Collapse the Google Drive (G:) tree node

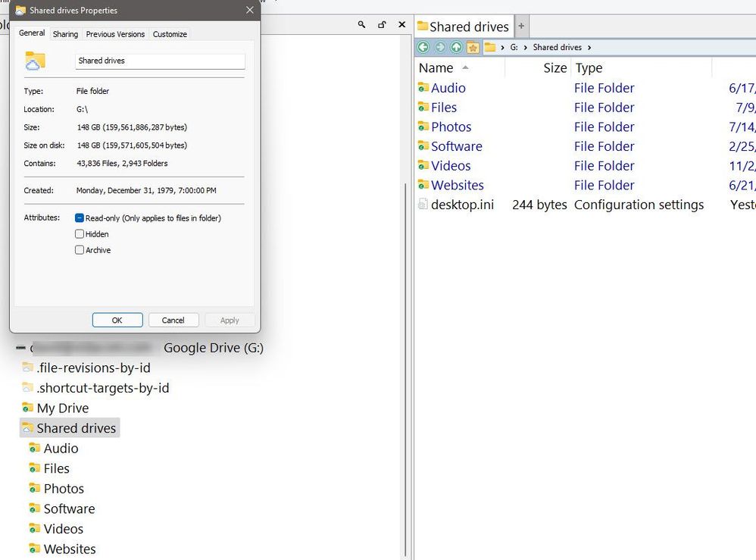pyautogui.click(x=20, y=347)
